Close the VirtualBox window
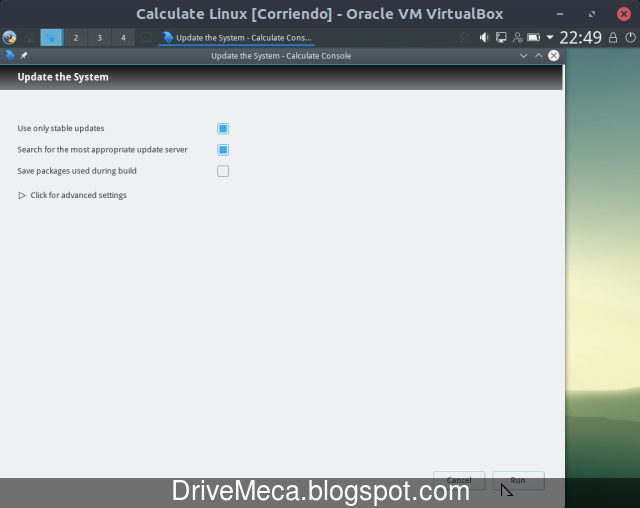This screenshot has height=508, width=640. point(624,14)
